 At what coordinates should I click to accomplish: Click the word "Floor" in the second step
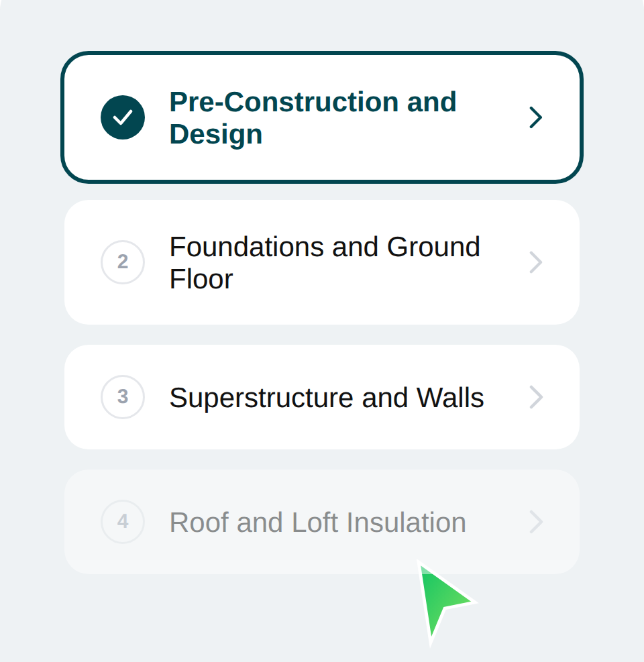(x=201, y=279)
